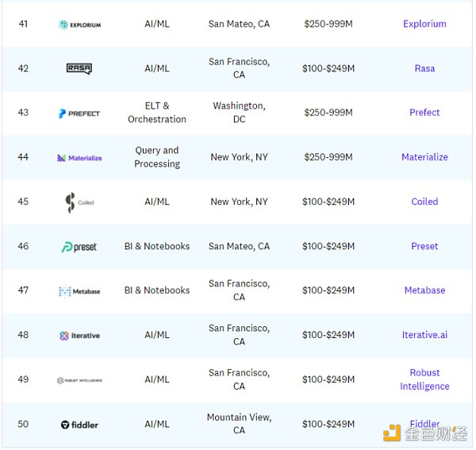Select rank number 50

pyautogui.click(x=23, y=424)
